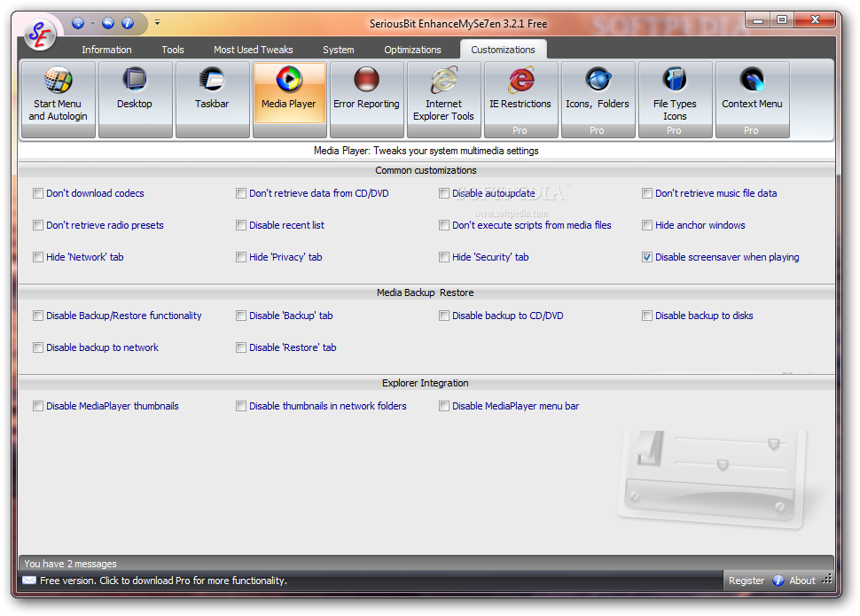This screenshot has height=616, width=860.
Task: Open the Error Reporting section
Action: [366, 99]
